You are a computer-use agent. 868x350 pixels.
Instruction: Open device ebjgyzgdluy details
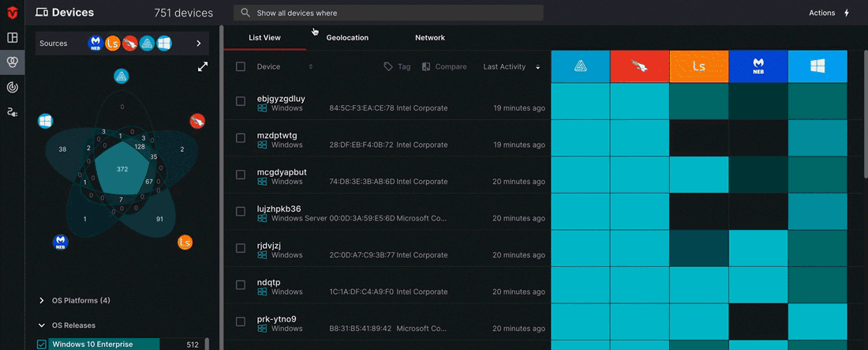tap(281, 99)
